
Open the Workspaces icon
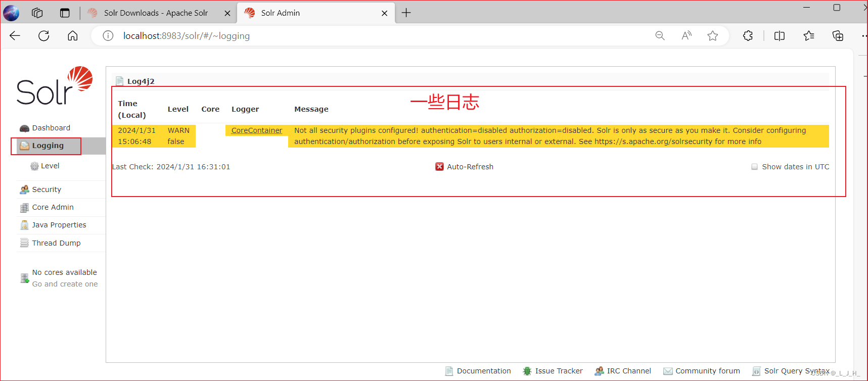[37, 13]
